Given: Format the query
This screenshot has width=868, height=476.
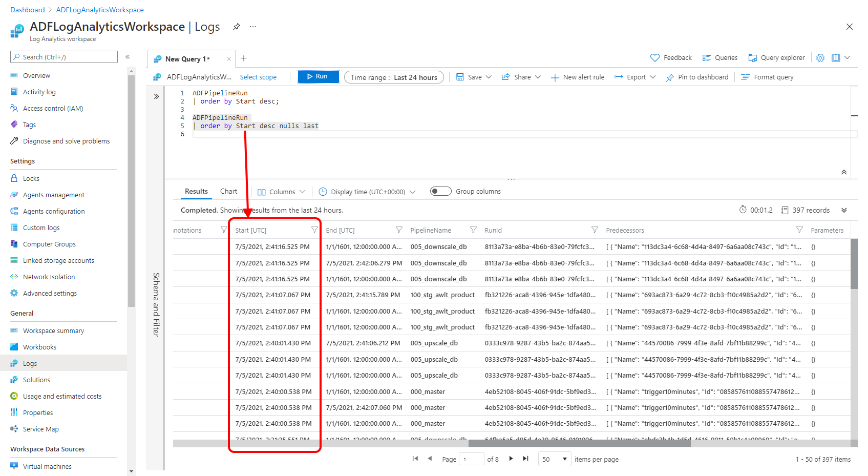Looking at the screenshot, I should coord(767,77).
